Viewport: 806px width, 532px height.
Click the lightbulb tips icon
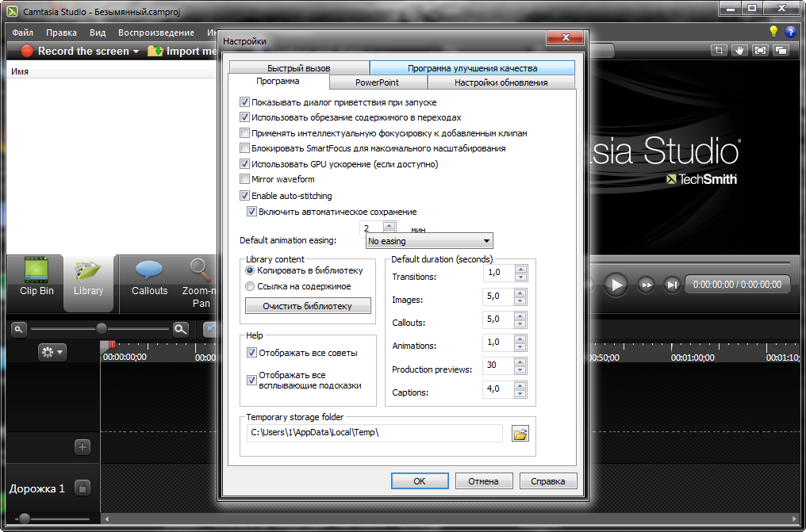(x=773, y=32)
